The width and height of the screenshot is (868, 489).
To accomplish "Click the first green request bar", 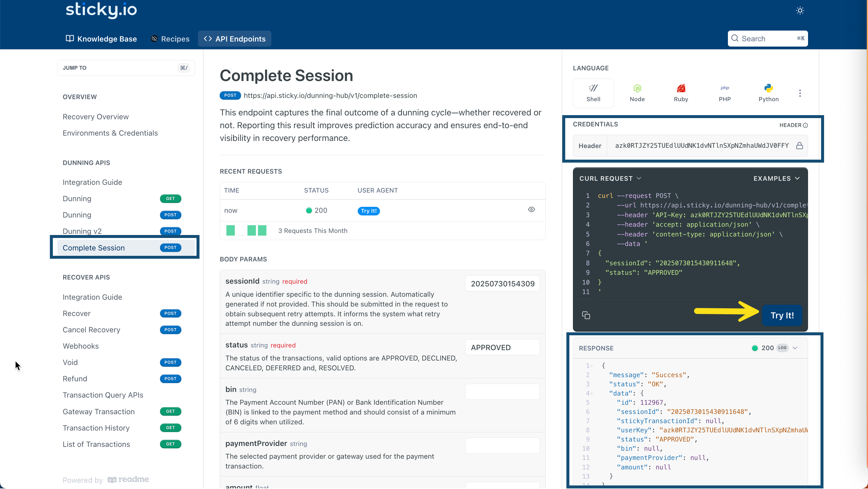I will [x=230, y=230].
